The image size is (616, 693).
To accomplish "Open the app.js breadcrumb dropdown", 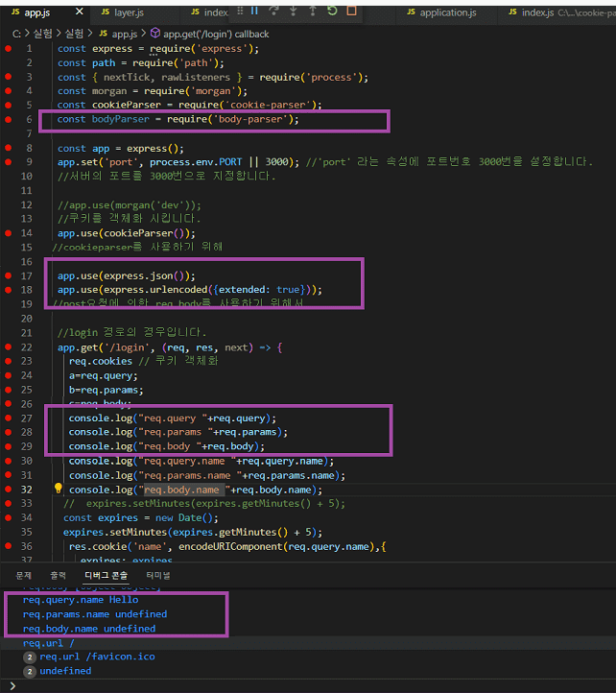I will coord(124,34).
